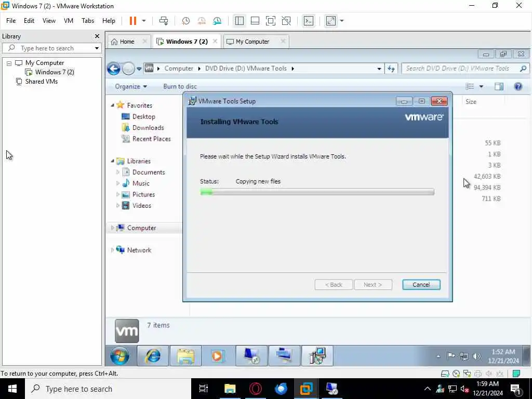Open the File menu
This screenshot has height=399, width=532.
(x=11, y=21)
